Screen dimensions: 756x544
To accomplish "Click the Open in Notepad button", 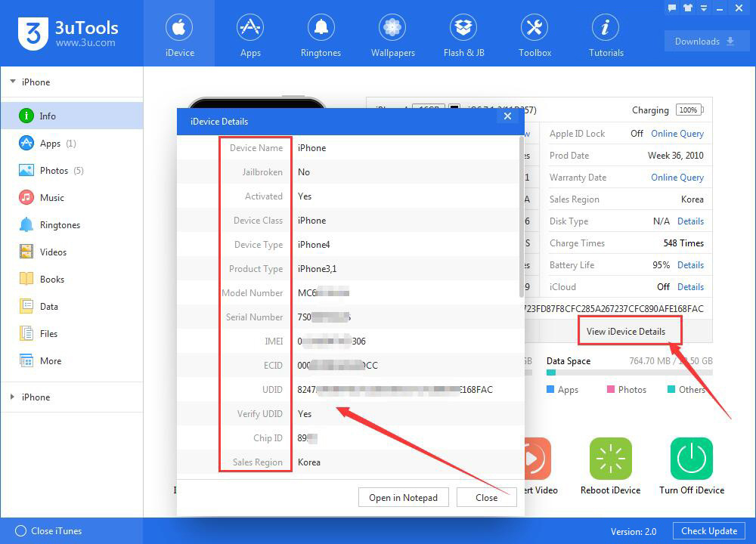I will tap(404, 497).
